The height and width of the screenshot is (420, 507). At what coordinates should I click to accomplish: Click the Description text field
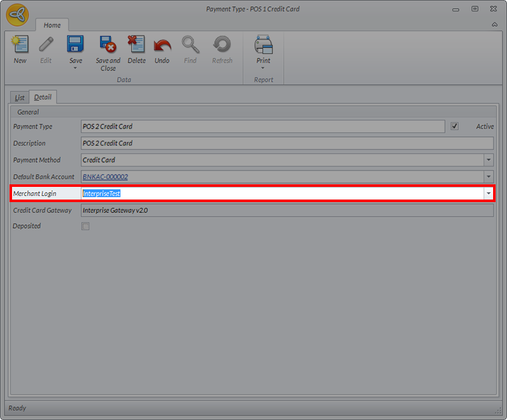pyautogui.click(x=286, y=143)
